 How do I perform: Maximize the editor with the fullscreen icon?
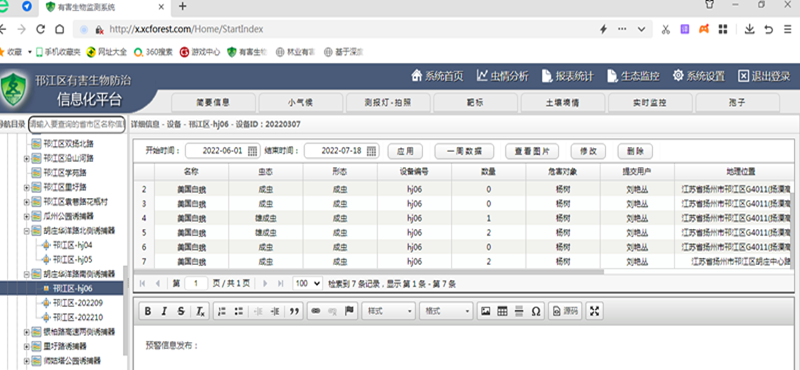point(594,311)
